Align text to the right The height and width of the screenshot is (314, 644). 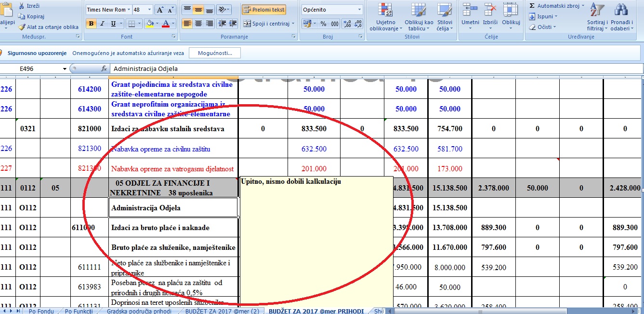tap(209, 23)
